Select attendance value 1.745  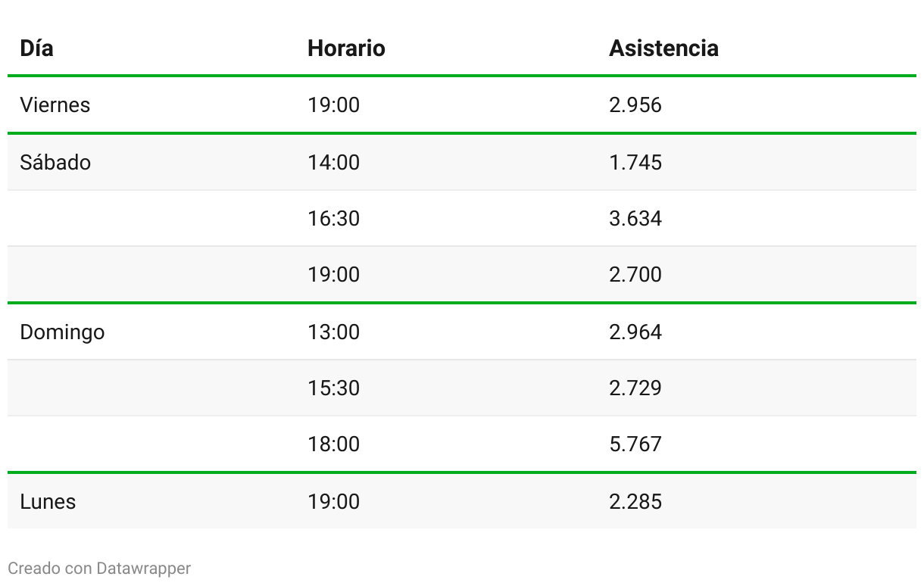click(x=635, y=162)
